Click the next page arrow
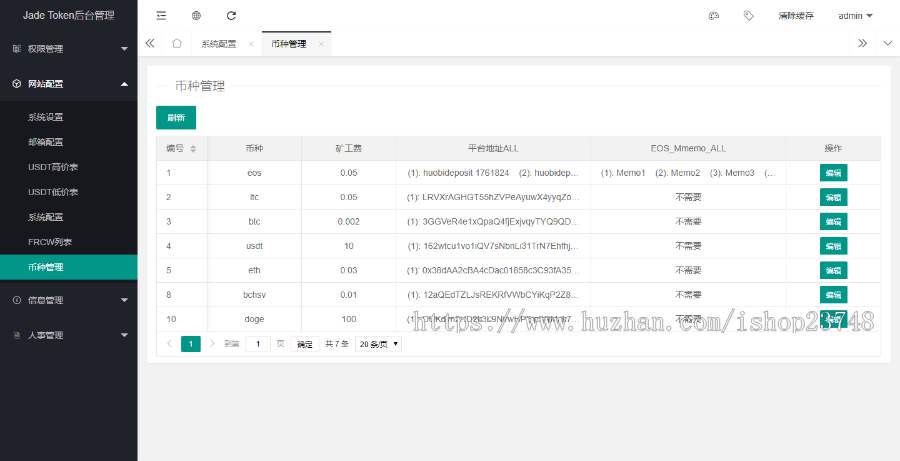Viewport: 900px width, 461px height. point(212,343)
